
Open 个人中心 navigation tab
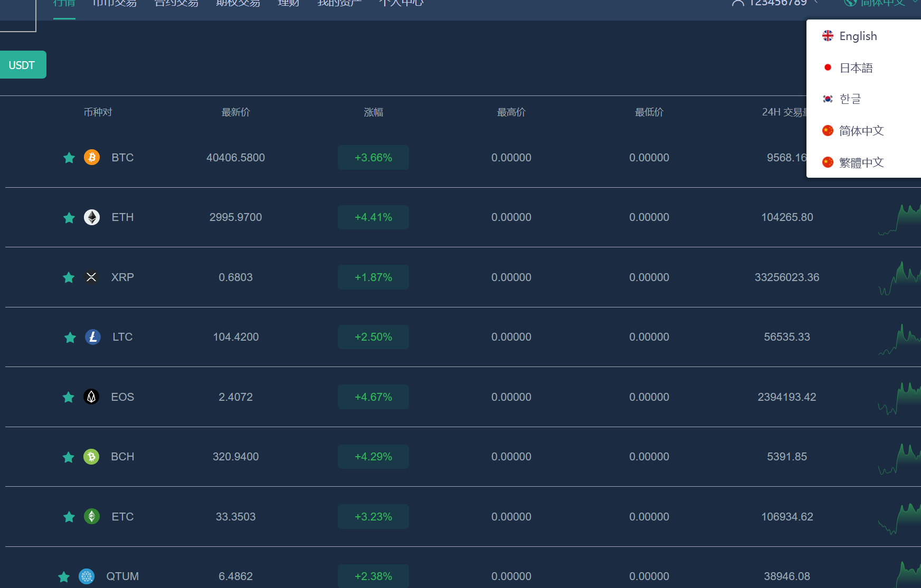click(401, 3)
